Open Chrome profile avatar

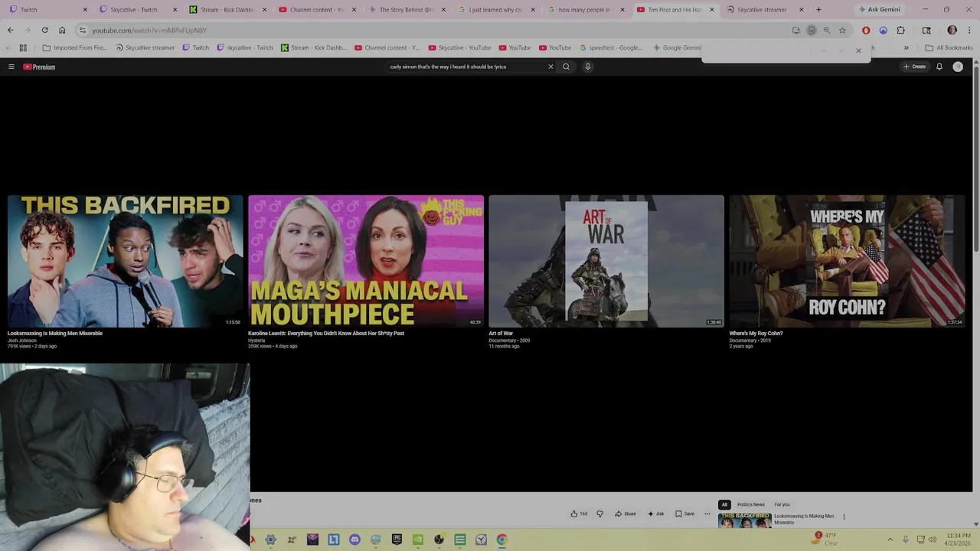pos(952,31)
